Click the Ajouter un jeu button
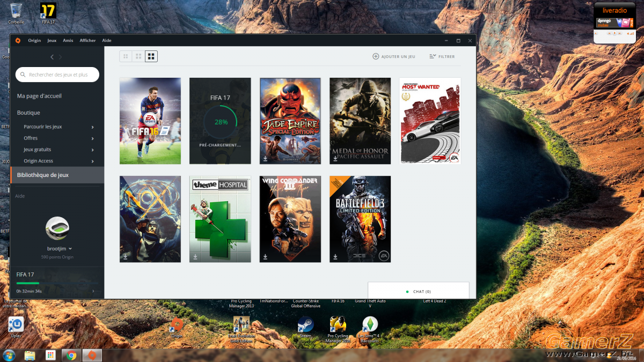The height and width of the screenshot is (362, 644). coord(394,56)
